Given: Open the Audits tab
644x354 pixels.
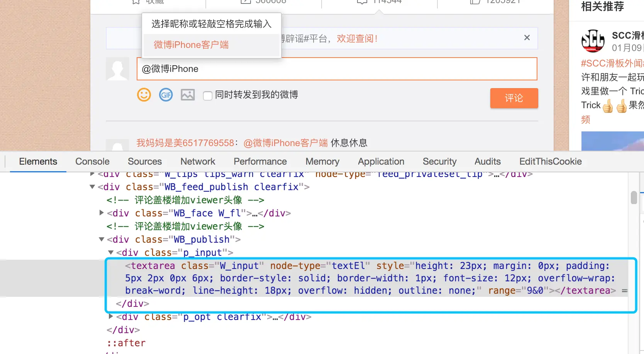Looking at the screenshot, I should pyautogui.click(x=488, y=162).
